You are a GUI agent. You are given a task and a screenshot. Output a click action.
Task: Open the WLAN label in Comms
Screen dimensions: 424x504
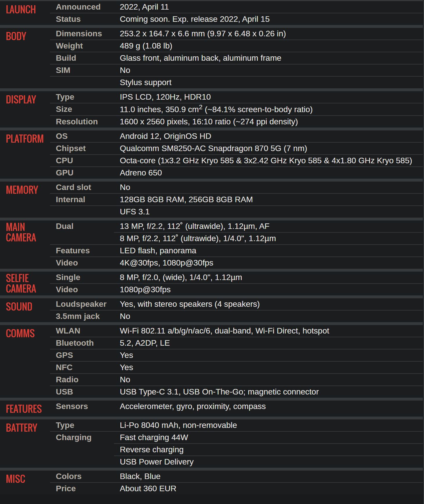[x=68, y=331]
